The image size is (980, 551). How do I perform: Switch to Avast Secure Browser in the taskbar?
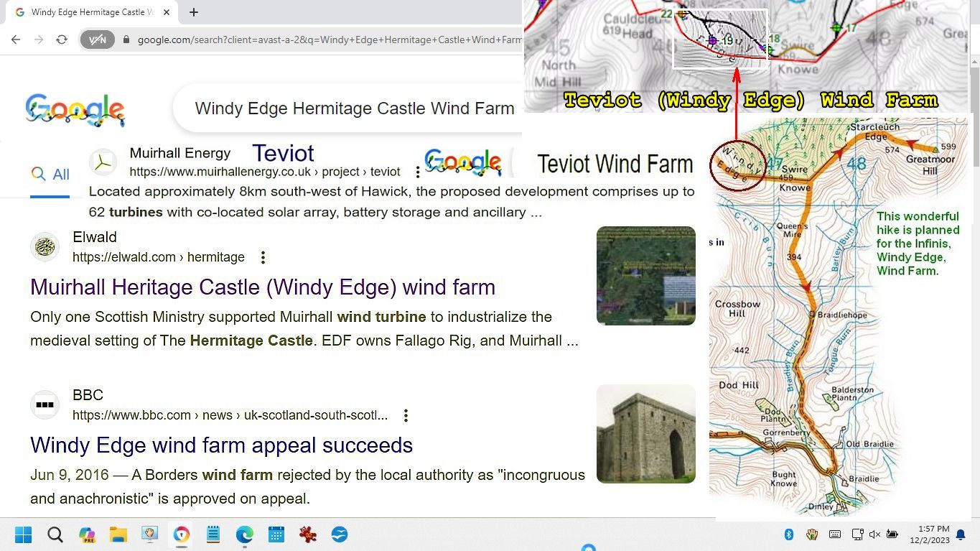pyautogui.click(x=182, y=534)
